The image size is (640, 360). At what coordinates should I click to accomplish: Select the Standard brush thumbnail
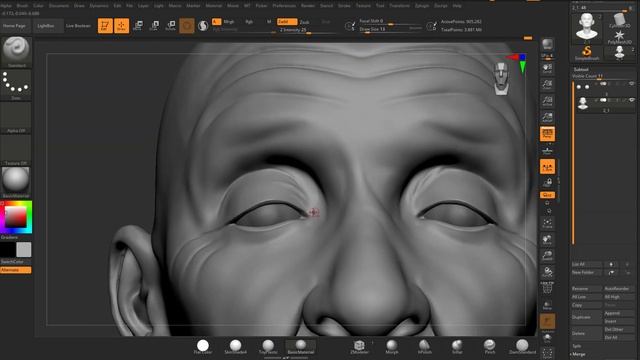(16, 52)
